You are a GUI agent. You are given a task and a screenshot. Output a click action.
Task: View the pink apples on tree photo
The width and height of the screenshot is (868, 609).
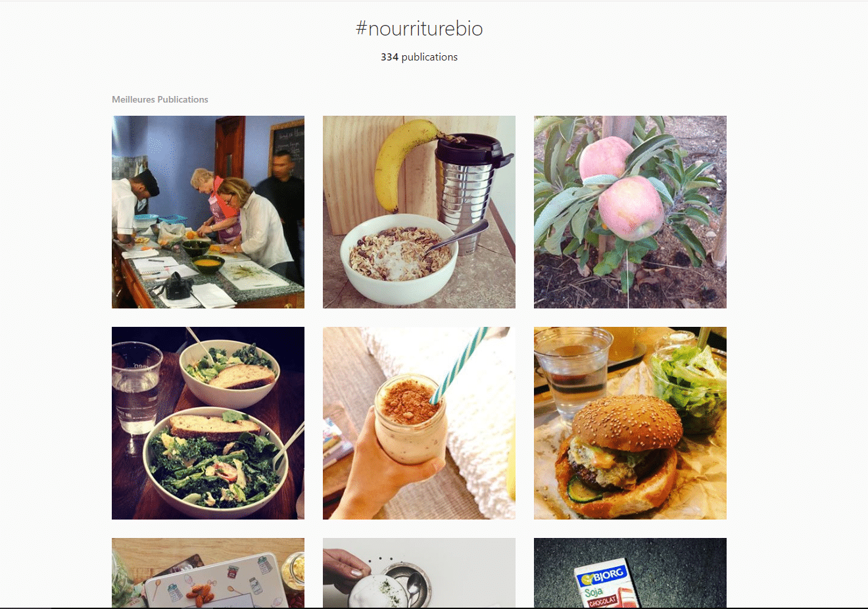pos(630,212)
